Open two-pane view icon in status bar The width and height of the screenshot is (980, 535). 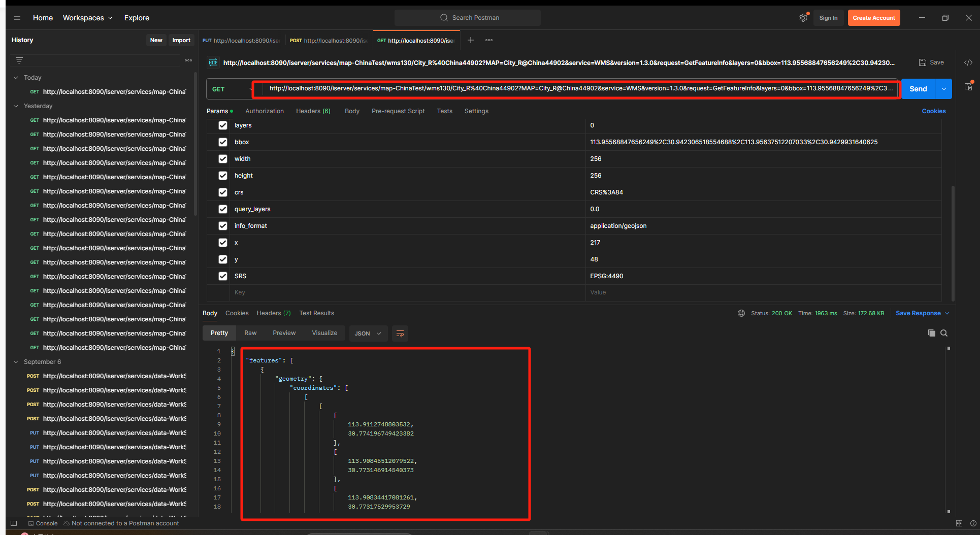click(x=959, y=523)
